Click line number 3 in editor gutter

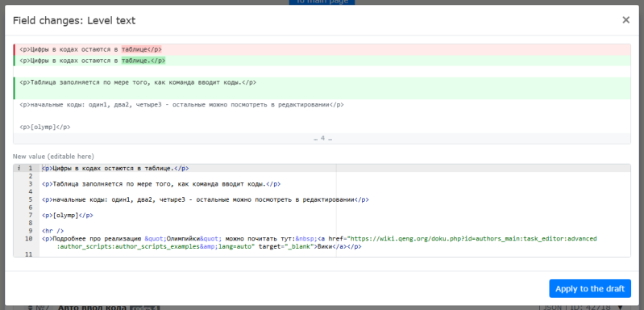31,184
